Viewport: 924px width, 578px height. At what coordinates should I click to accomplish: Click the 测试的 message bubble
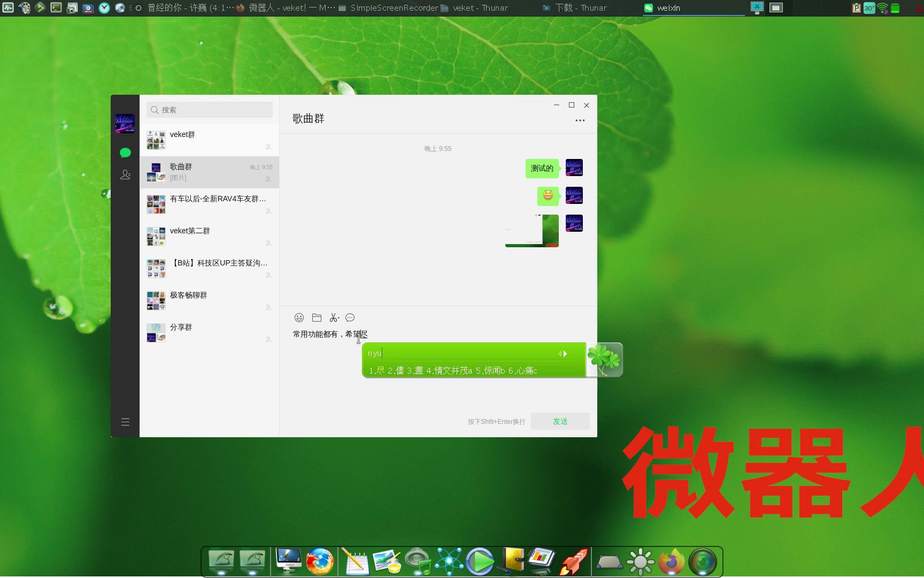tap(542, 168)
